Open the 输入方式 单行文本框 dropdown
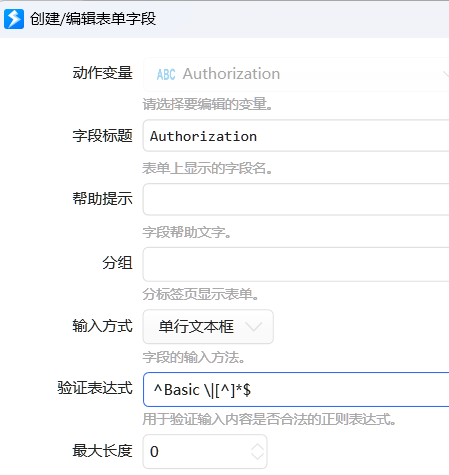Image resolution: width=449 pixels, height=475 pixels. point(208,327)
